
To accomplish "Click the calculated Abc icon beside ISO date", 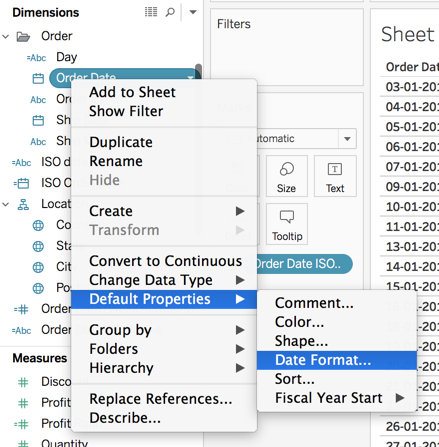I will point(21,162).
